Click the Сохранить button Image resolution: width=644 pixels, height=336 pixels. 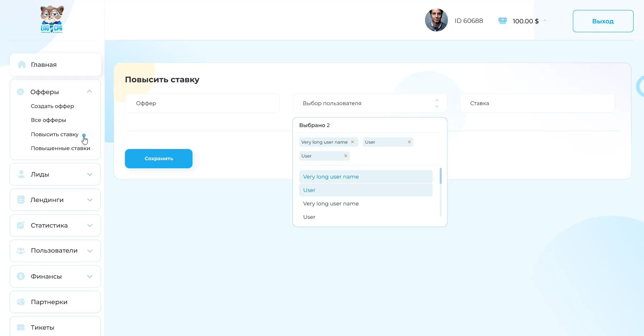[158, 158]
